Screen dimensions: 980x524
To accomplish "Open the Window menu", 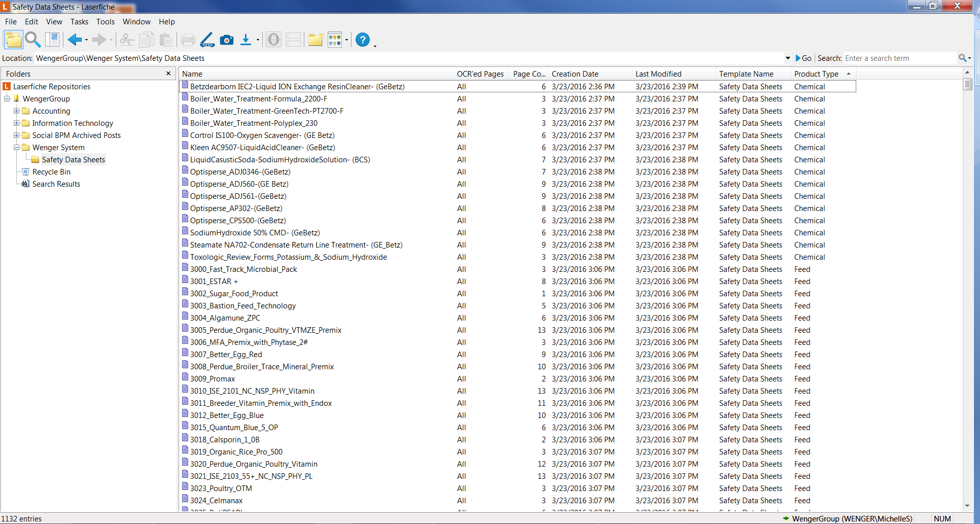I will [x=136, y=22].
